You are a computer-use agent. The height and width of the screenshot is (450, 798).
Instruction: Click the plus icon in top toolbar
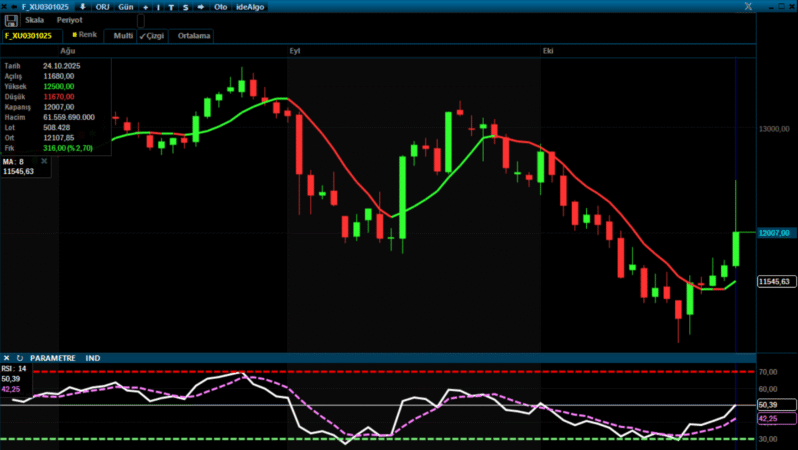[146, 6]
